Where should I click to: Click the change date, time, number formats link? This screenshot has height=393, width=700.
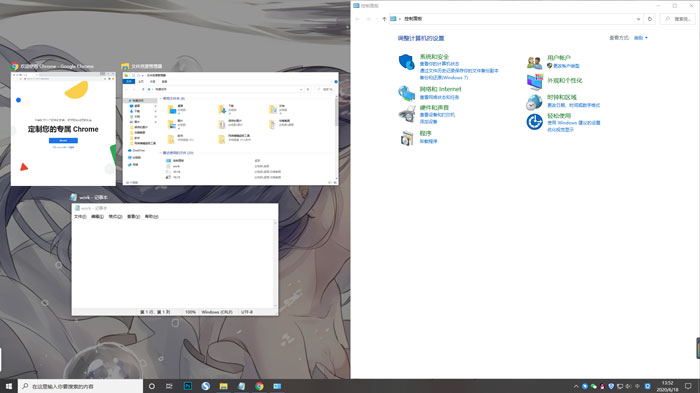(574, 105)
